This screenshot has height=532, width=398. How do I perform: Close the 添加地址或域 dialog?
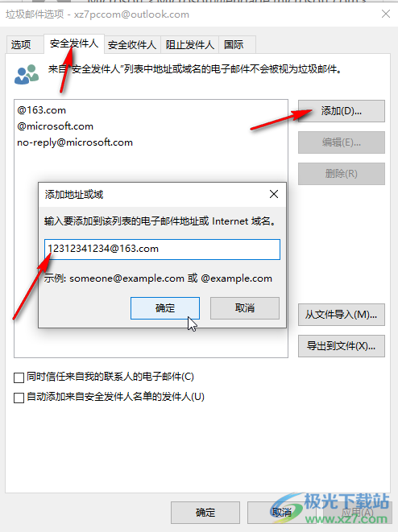pos(274,194)
